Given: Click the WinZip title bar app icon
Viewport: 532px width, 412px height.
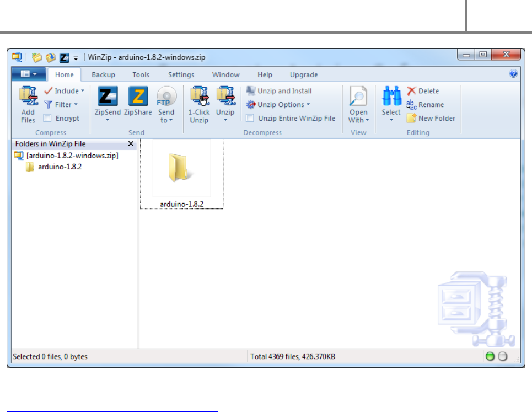Looking at the screenshot, I should (x=17, y=57).
